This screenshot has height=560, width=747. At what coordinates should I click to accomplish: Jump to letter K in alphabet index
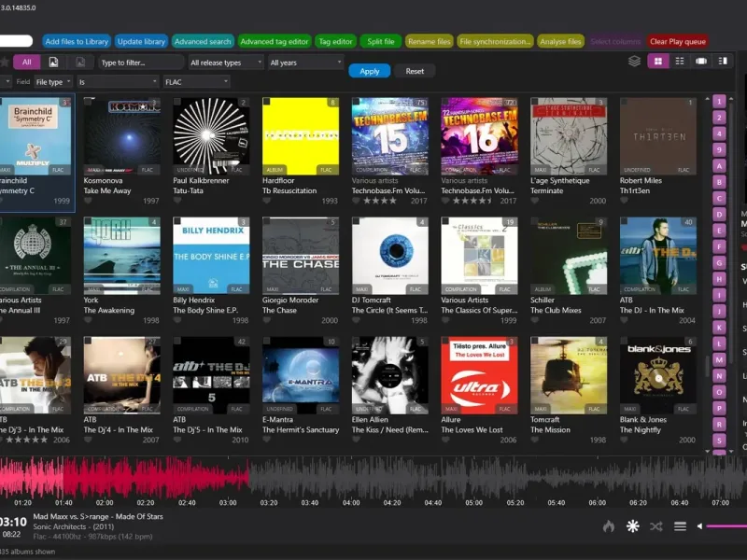pos(719,328)
